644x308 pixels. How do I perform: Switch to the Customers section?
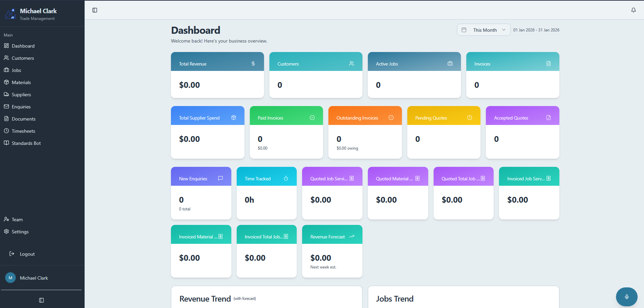23,58
